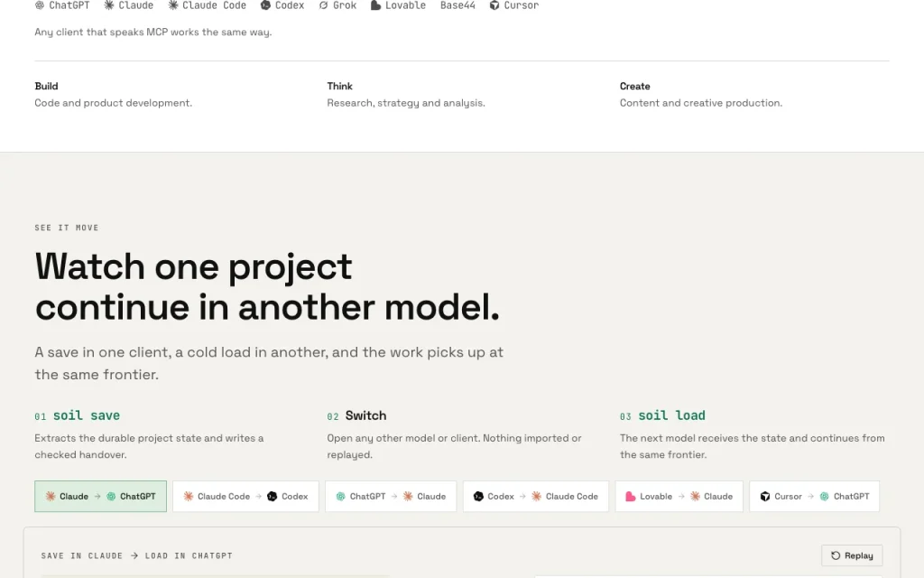Viewport: 924px width, 578px height.
Task: Click the Grok logo icon in the top client row
Action: [x=324, y=5]
